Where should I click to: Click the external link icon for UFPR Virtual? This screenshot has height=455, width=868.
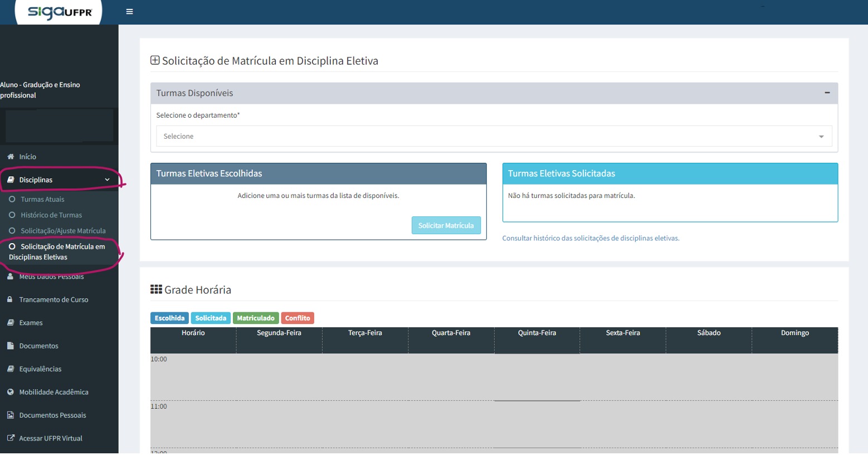(10, 438)
